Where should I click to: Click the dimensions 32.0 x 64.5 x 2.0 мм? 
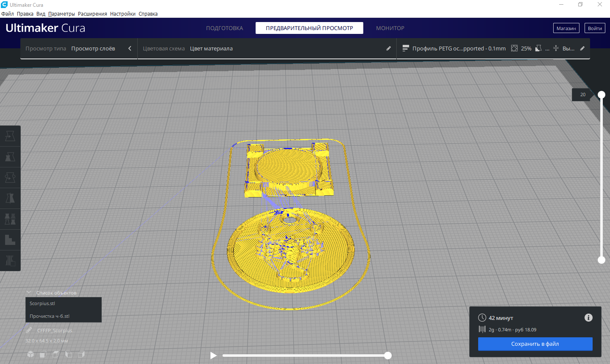(47, 341)
